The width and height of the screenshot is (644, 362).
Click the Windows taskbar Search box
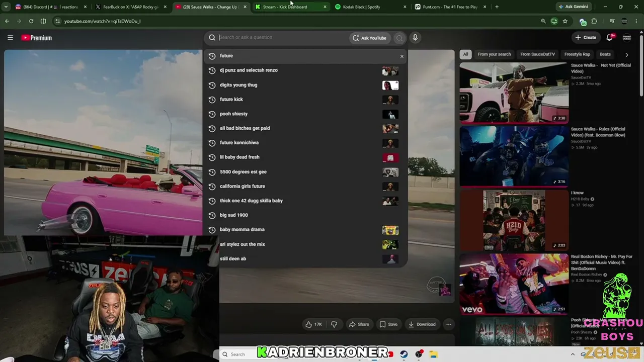pos(238,354)
